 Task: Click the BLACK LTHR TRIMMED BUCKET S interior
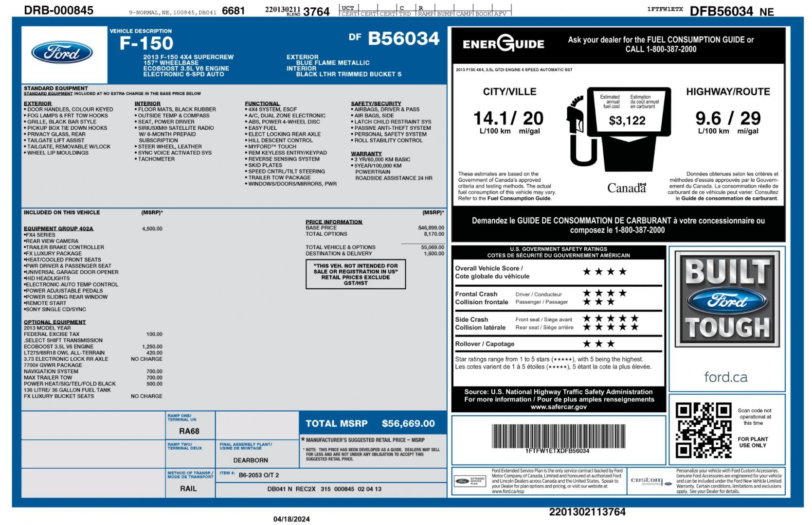tap(349, 74)
